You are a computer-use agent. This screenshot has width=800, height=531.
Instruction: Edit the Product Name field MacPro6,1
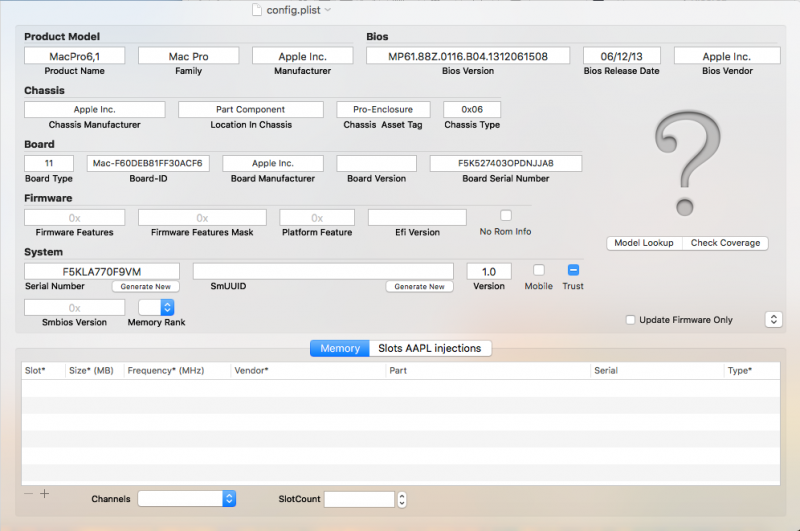74,56
